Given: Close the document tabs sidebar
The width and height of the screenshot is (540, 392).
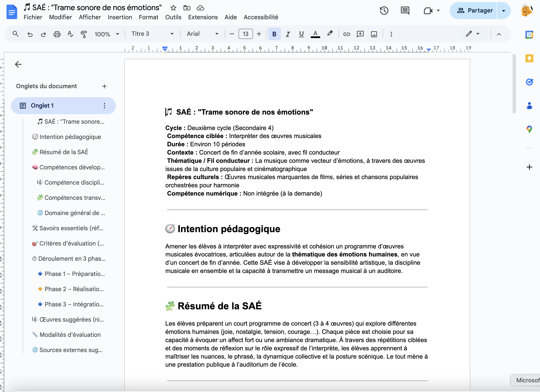Looking at the screenshot, I should (x=18, y=64).
